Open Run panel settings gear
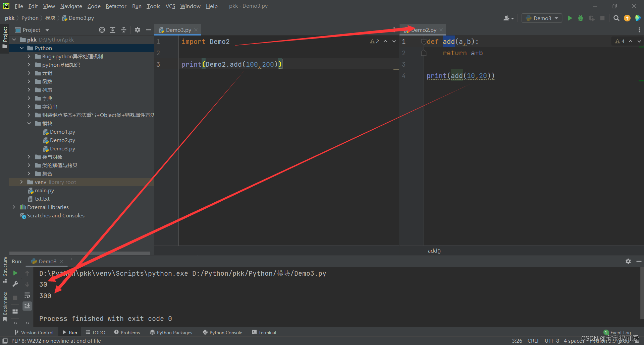Screen dimensions: 644x345 pyautogui.click(x=628, y=261)
